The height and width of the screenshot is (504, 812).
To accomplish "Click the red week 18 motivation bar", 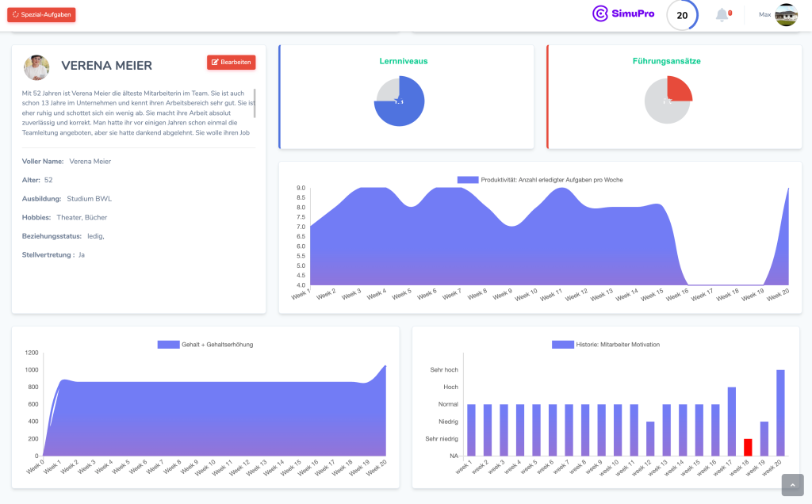I will tap(748, 447).
